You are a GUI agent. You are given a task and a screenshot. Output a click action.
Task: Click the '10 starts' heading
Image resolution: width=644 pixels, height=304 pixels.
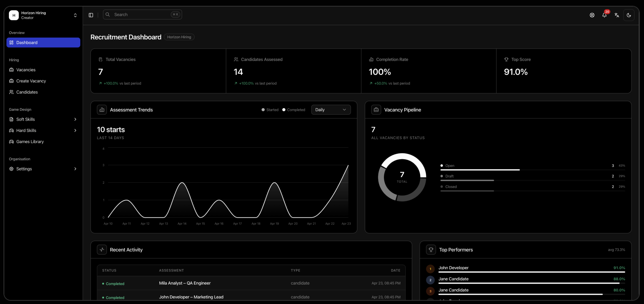[111, 130]
